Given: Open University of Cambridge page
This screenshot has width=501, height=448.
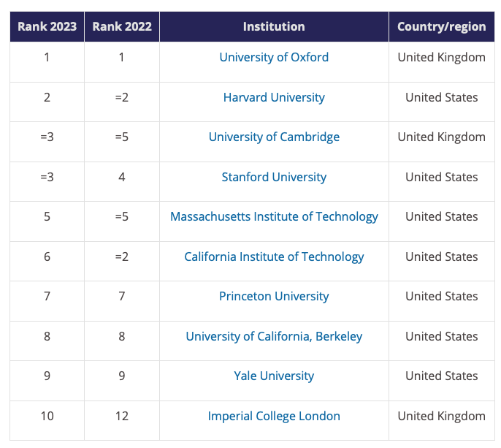Looking at the screenshot, I should (274, 137).
